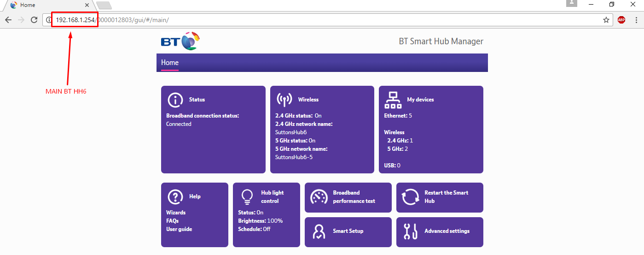The width and height of the screenshot is (644, 255).
Task: Open the FAQs link
Action: (x=172, y=221)
